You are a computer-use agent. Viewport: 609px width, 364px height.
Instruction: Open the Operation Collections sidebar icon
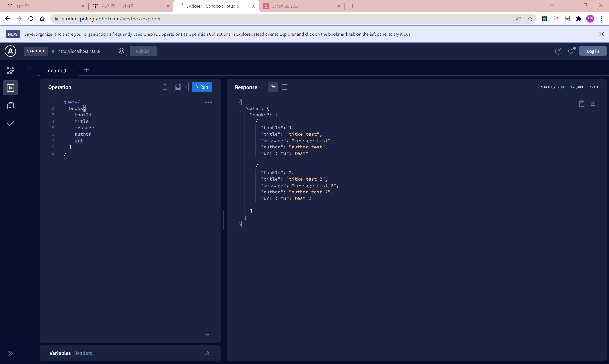(x=10, y=106)
